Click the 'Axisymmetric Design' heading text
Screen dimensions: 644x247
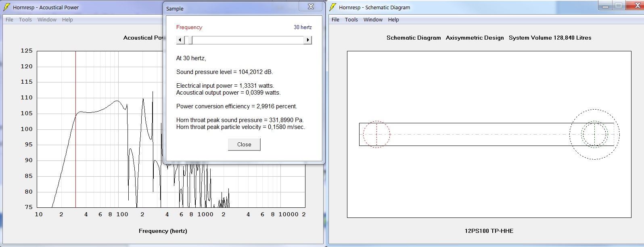(475, 38)
